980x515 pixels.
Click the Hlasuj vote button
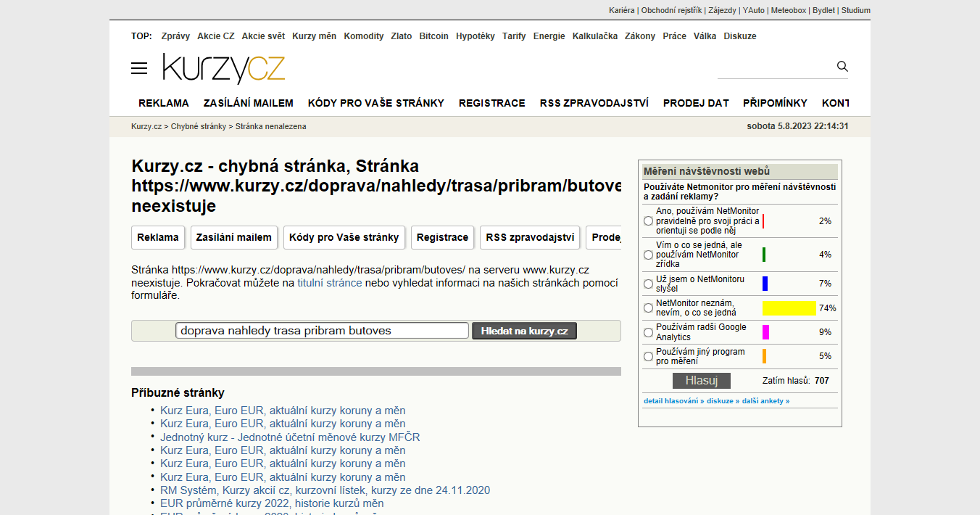(x=701, y=381)
